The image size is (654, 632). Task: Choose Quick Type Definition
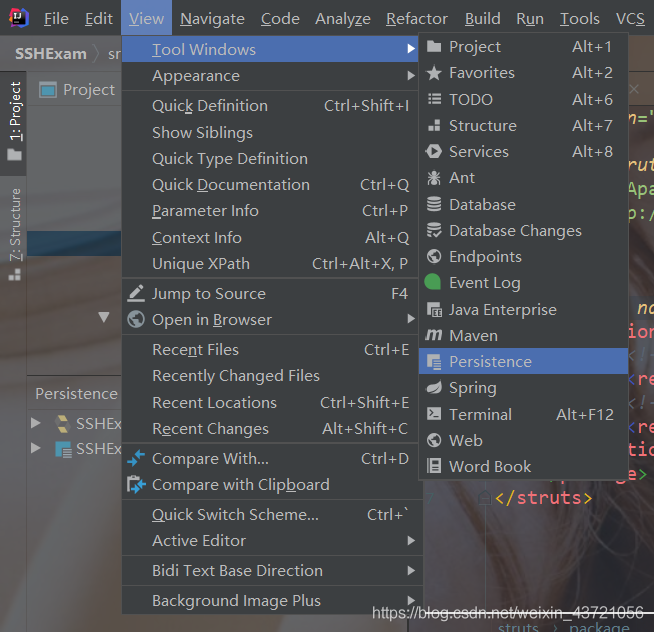tap(270, 159)
